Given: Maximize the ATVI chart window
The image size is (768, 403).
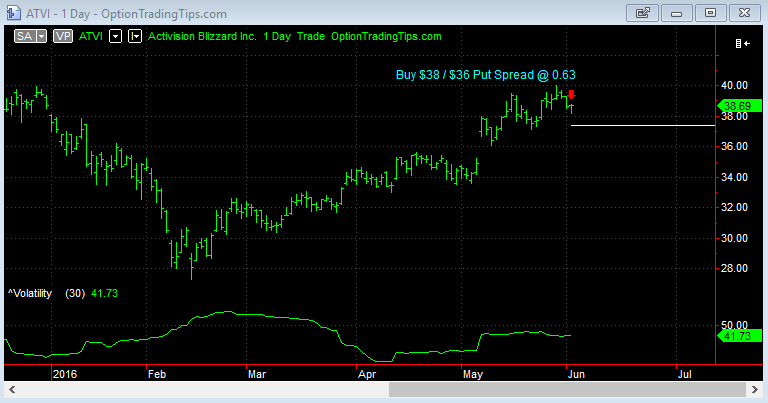Looking at the screenshot, I should click(710, 13).
